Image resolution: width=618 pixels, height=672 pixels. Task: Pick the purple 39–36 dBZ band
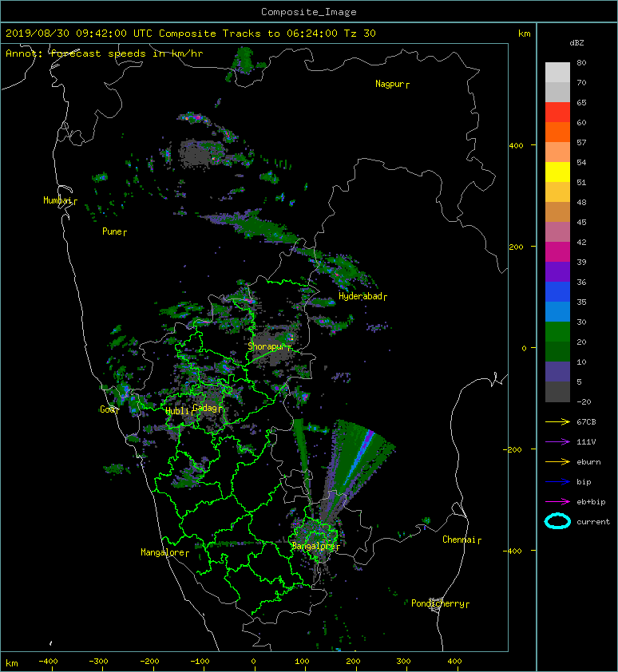click(x=557, y=272)
